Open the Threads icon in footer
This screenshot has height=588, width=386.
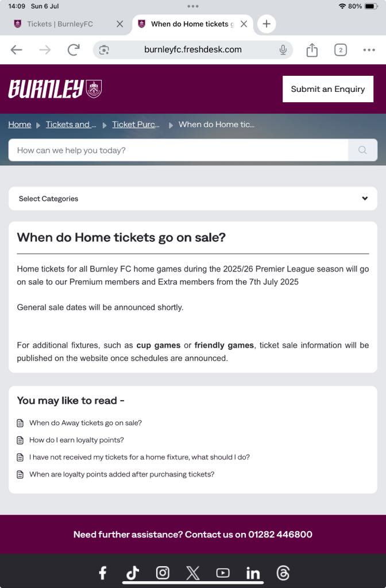click(283, 572)
